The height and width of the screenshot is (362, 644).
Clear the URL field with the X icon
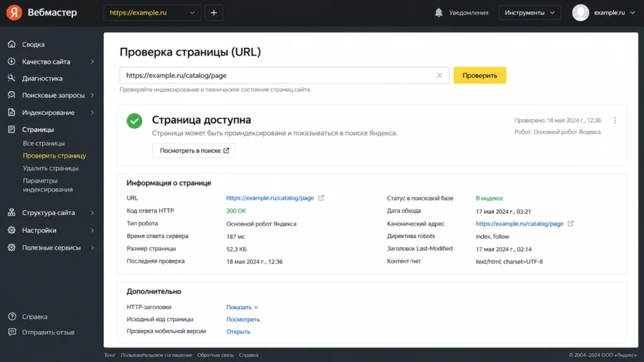(x=440, y=75)
